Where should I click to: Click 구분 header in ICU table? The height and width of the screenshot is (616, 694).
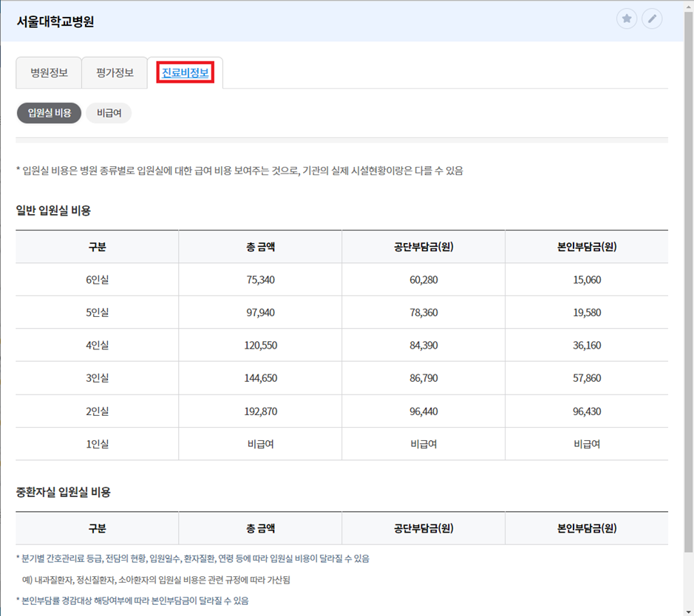click(x=97, y=528)
